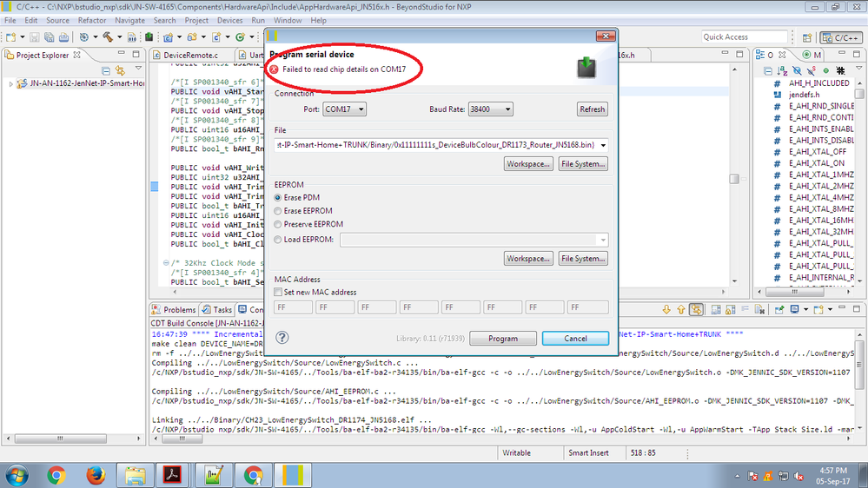Open the Display Selected Console dropdown arrow
The height and width of the screenshot is (488, 868).
805,310
